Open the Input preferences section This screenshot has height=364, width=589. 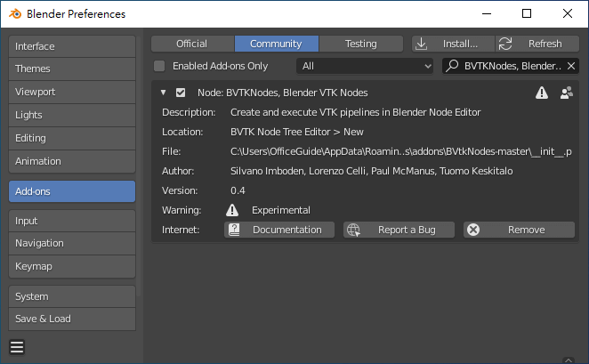coord(72,221)
